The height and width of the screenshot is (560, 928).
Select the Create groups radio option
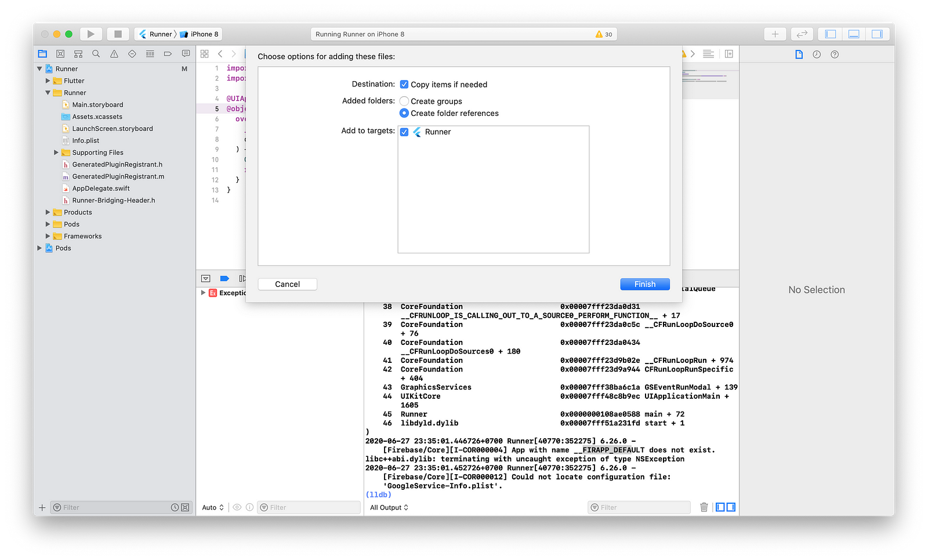[x=404, y=101]
